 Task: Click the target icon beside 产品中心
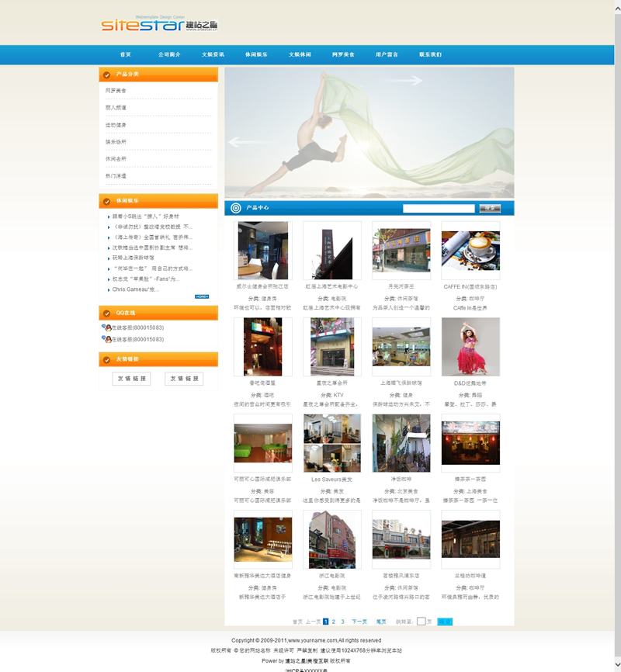(236, 208)
